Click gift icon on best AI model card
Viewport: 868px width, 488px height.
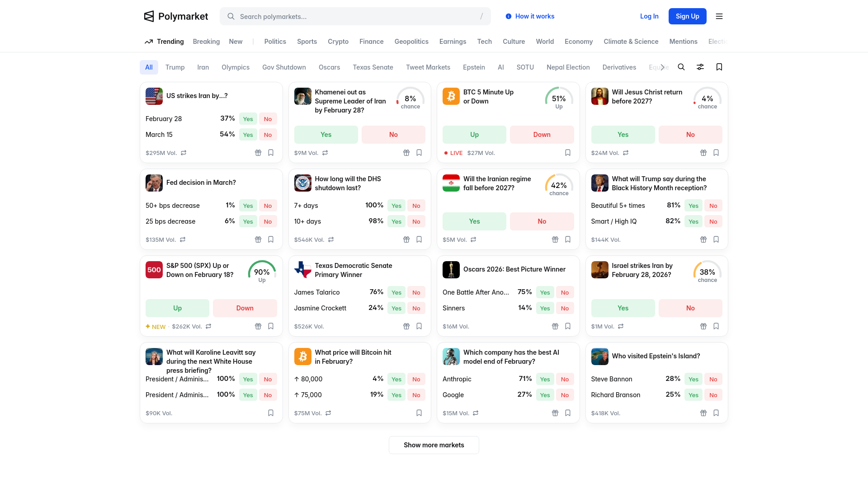click(555, 413)
